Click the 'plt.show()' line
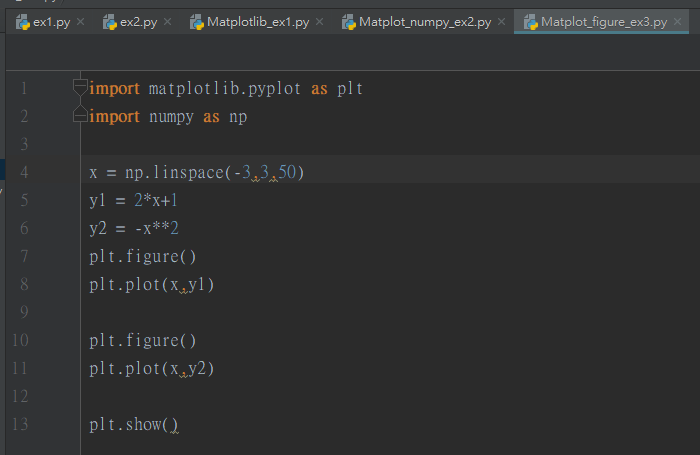 (x=133, y=424)
